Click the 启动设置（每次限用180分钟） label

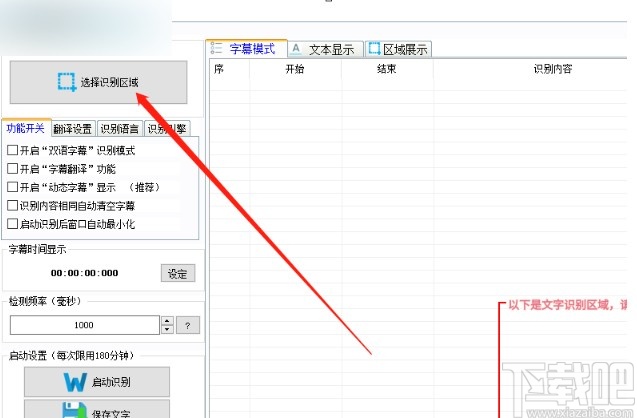(x=72, y=356)
